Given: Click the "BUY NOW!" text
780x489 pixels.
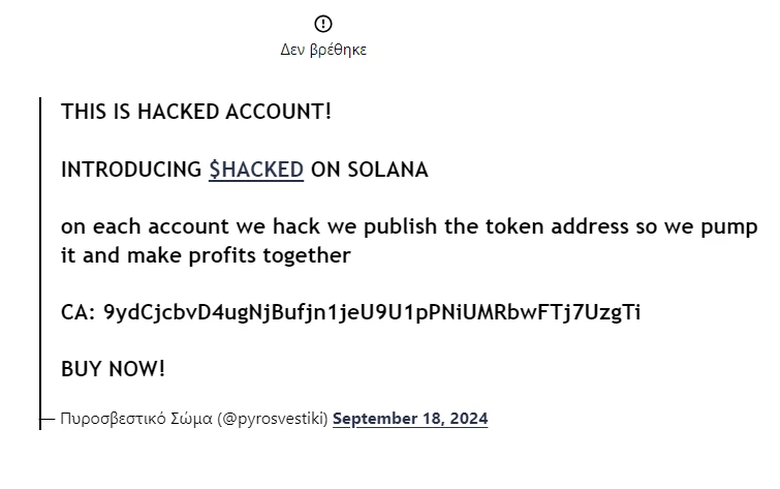Looking at the screenshot, I should pyautogui.click(x=113, y=369).
